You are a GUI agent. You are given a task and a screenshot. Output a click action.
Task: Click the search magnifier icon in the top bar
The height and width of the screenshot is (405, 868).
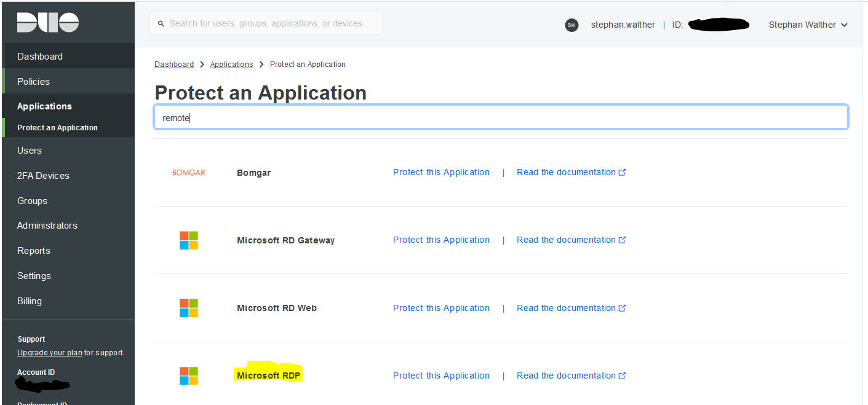[x=161, y=24]
